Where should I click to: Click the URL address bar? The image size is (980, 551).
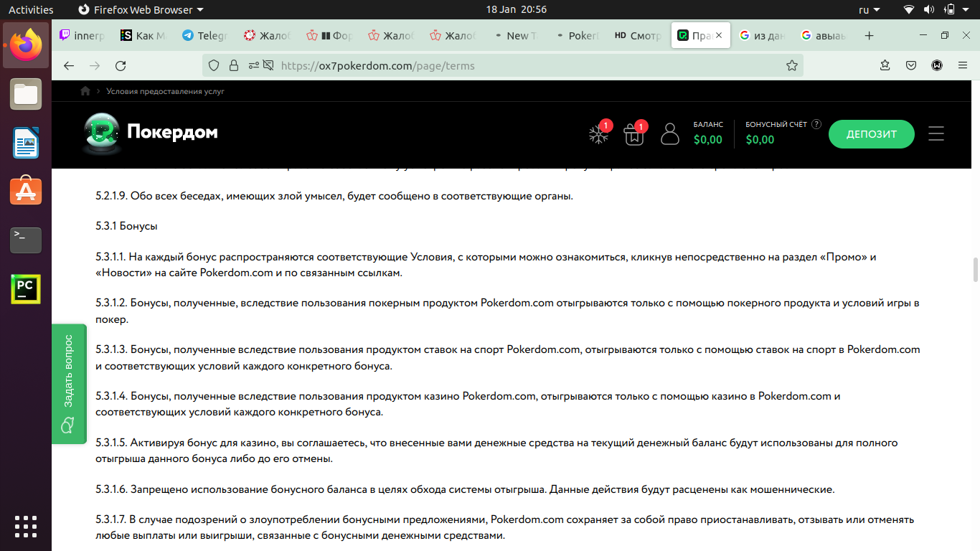click(x=502, y=65)
